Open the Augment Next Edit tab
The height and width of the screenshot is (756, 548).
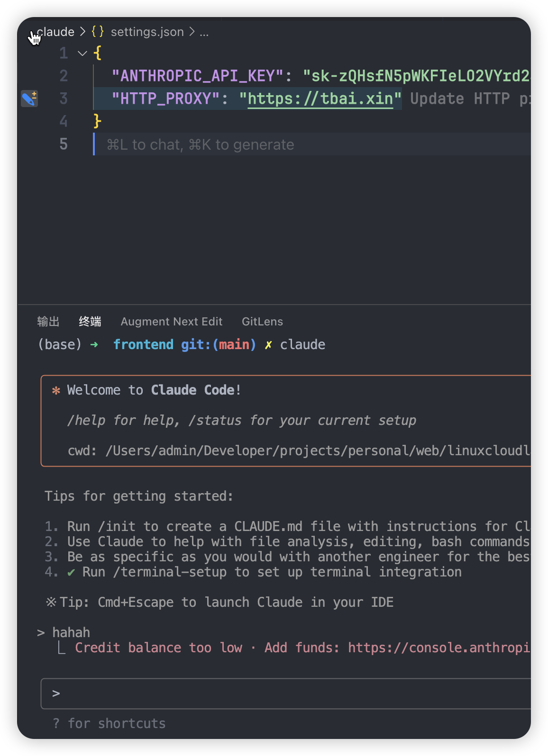click(172, 322)
